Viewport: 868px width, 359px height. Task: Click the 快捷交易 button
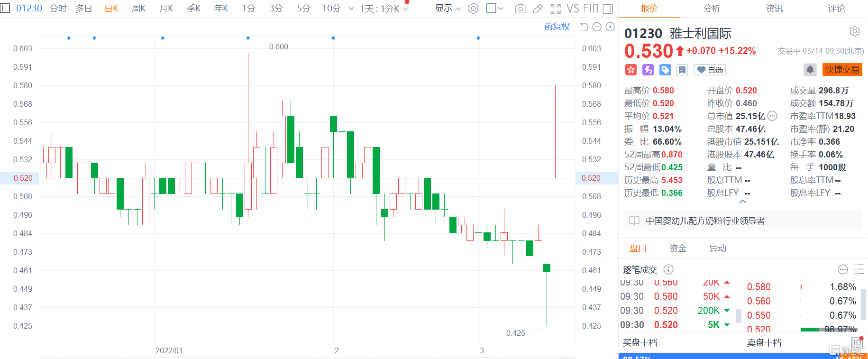[842, 70]
